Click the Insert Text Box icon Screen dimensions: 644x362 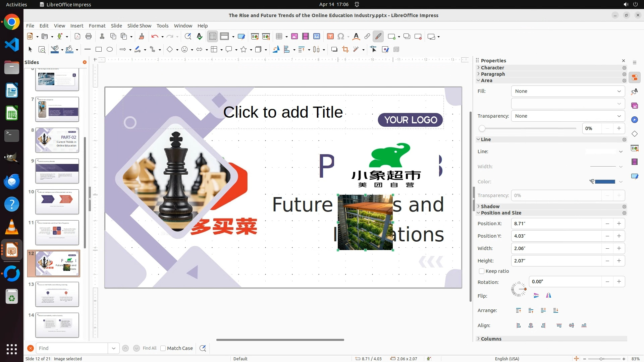point(330,37)
